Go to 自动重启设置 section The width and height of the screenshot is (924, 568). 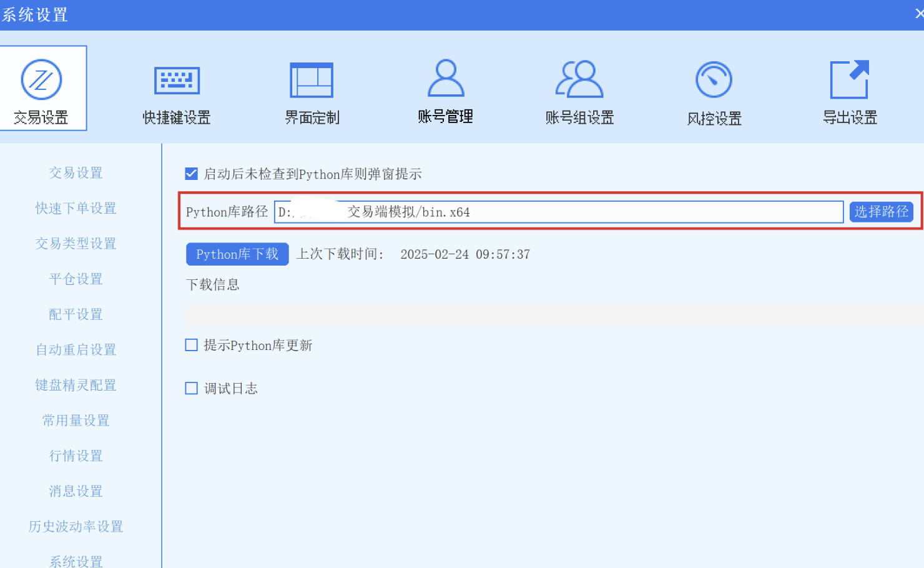click(75, 349)
